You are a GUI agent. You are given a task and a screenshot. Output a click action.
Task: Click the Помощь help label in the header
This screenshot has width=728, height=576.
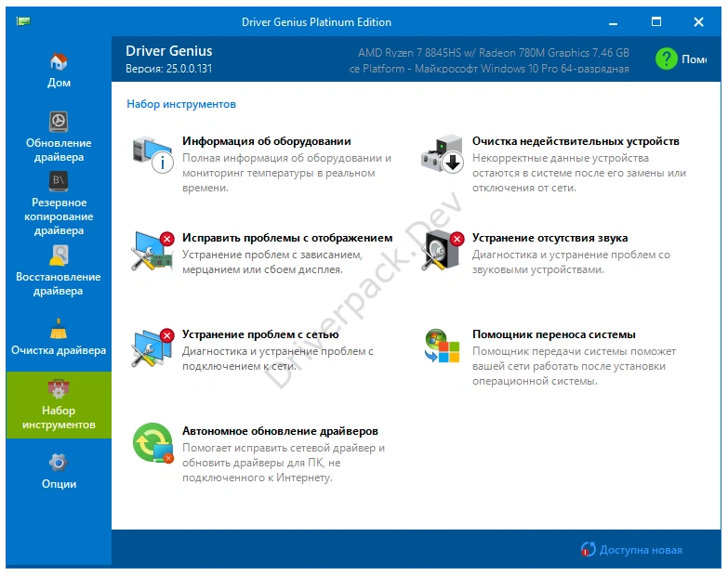pos(695,59)
